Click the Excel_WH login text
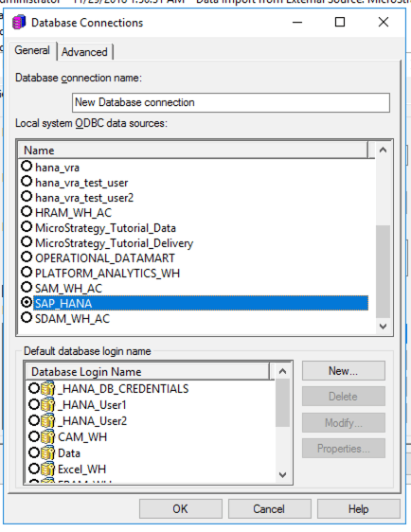This screenshot has height=532, width=411. [x=81, y=470]
